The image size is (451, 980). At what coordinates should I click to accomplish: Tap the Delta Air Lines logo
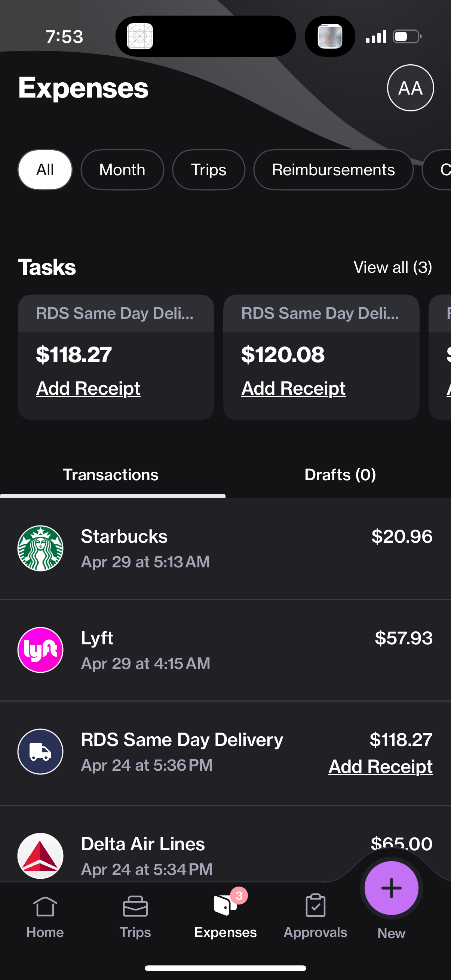[40, 855]
